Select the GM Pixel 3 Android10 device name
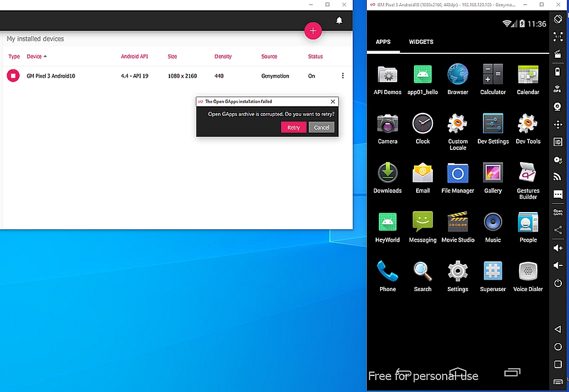 click(51, 76)
